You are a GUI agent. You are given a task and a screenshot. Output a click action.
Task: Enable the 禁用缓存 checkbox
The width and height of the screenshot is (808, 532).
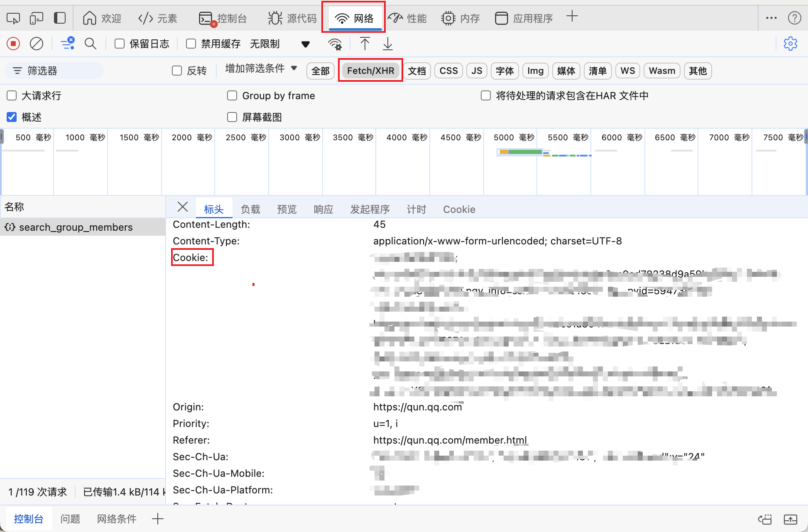coord(191,43)
